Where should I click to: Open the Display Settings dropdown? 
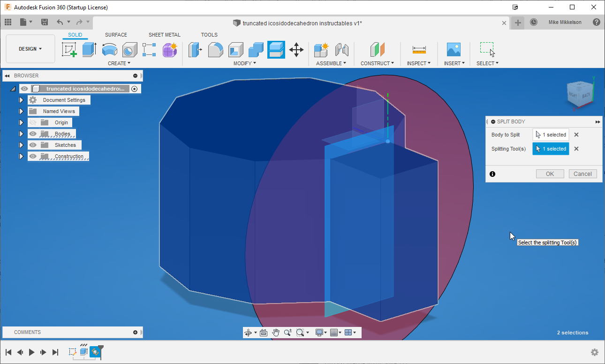[321, 332]
